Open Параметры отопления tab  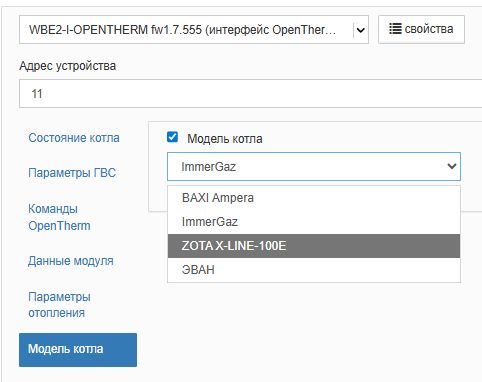[x=59, y=305]
